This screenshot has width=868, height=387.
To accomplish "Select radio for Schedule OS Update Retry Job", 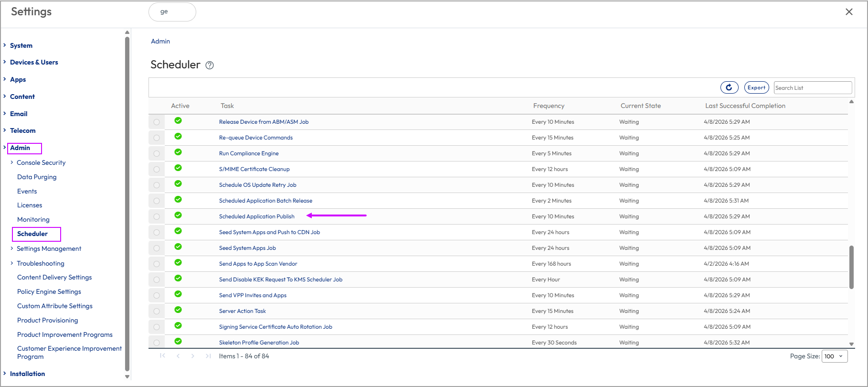I will [157, 185].
